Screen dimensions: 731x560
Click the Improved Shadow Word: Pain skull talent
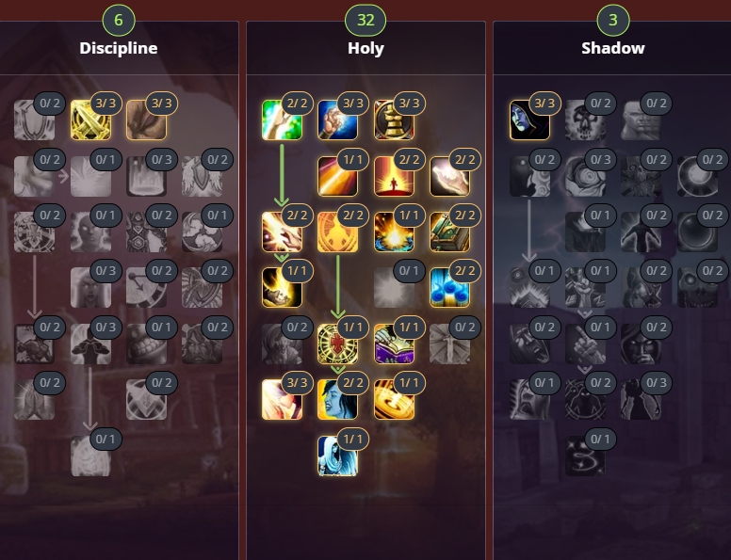coord(586,120)
